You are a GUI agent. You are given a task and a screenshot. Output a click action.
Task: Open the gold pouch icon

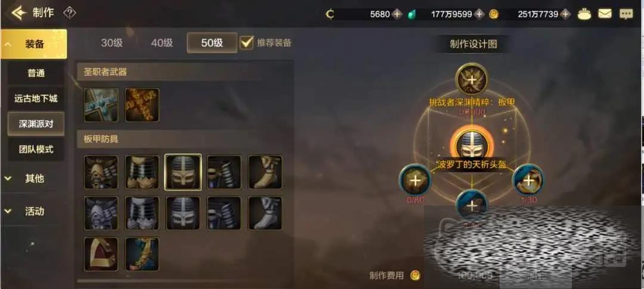tap(584, 14)
